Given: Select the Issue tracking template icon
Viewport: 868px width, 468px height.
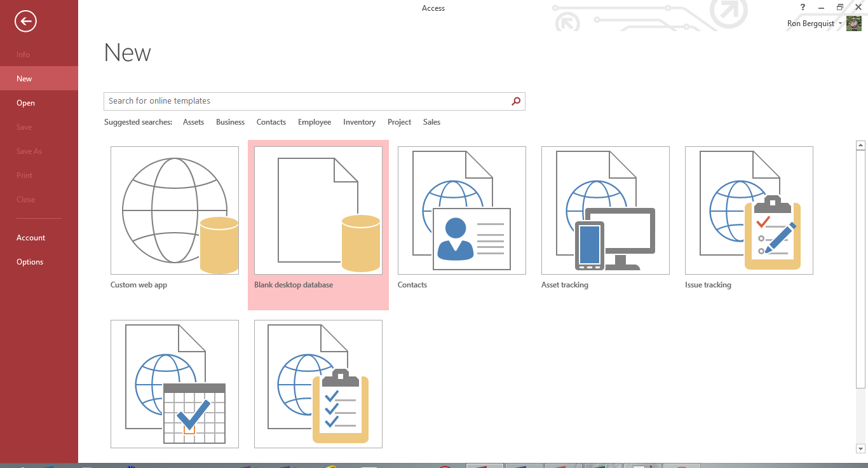Looking at the screenshot, I should point(749,210).
